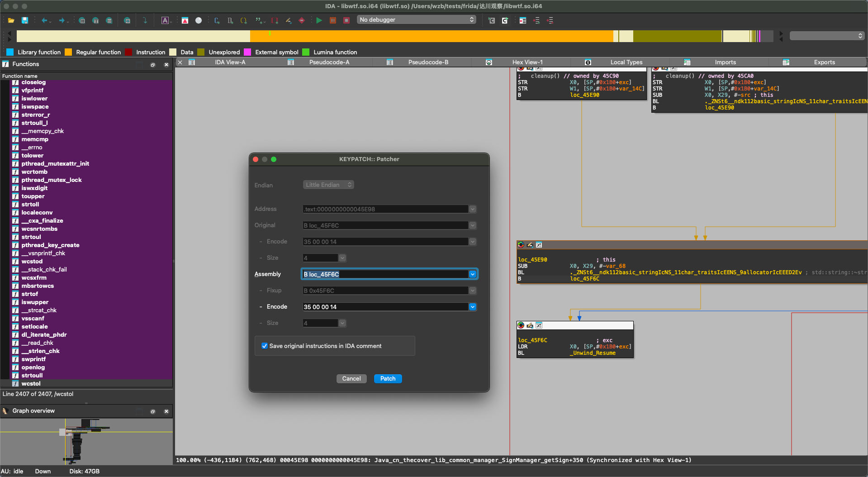Click the breakpoint list icon beside the C icons
The width and height of the screenshot is (868, 477).
tap(523, 20)
